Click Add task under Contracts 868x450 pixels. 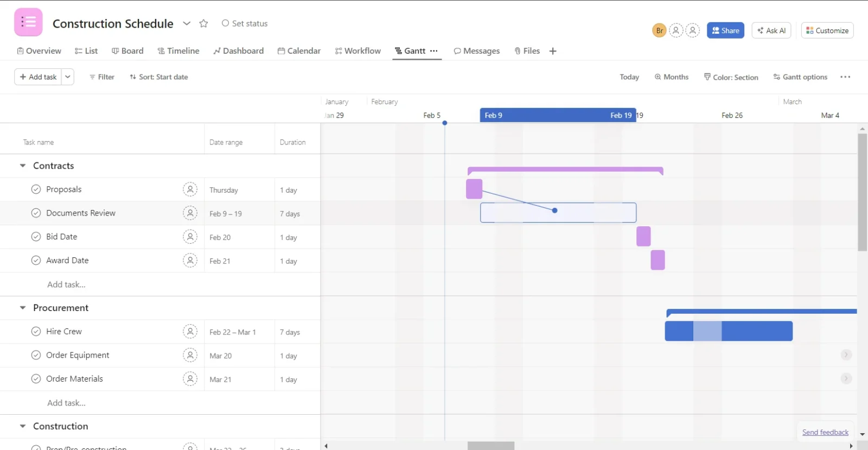pos(66,284)
